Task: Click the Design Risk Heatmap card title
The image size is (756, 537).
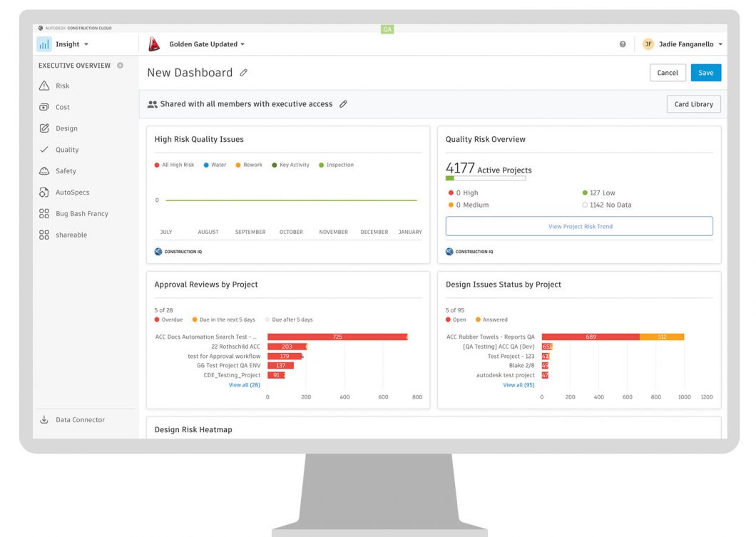Action: pyautogui.click(x=193, y=429)
